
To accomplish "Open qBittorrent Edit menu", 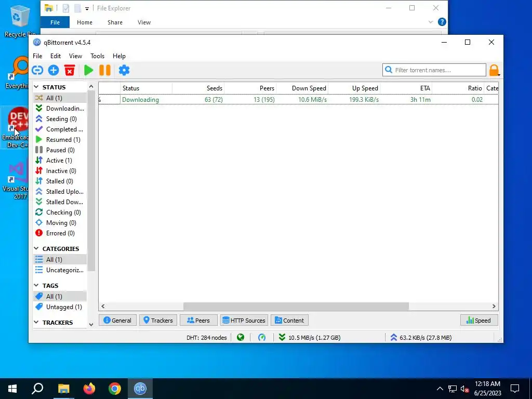I will (x=55, y=56).
